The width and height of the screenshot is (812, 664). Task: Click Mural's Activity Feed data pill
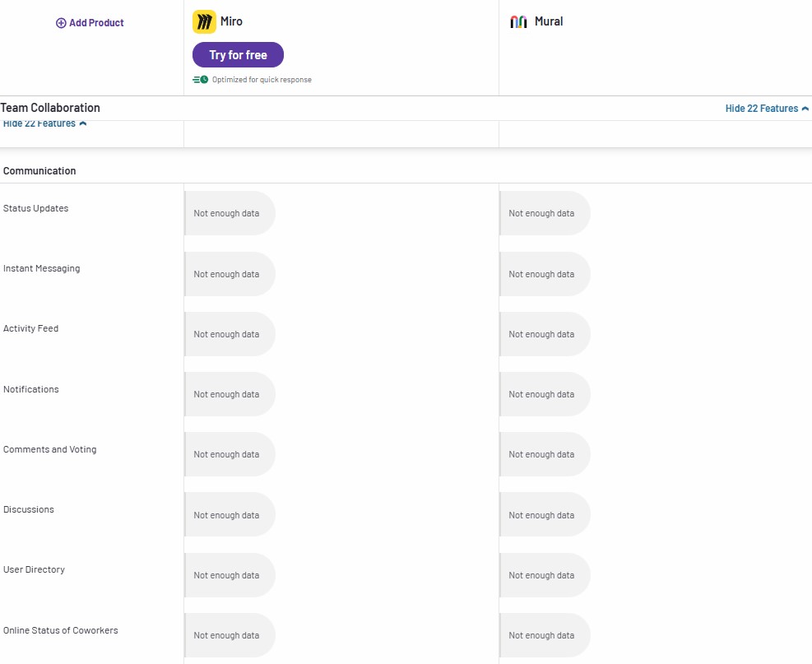pyautogui.click(x=545, y=334)
